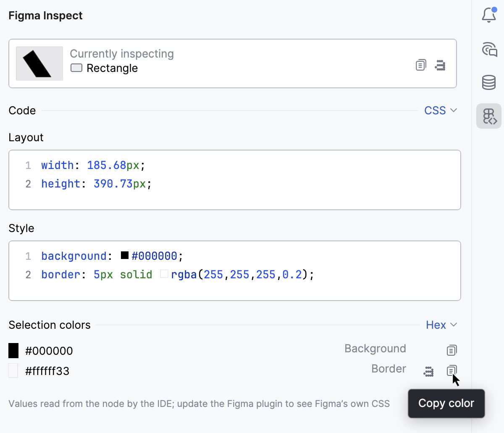Click the Rectangle node name
Image resolution: width=504 pixels, height=433 pixels.
[112, 68]
